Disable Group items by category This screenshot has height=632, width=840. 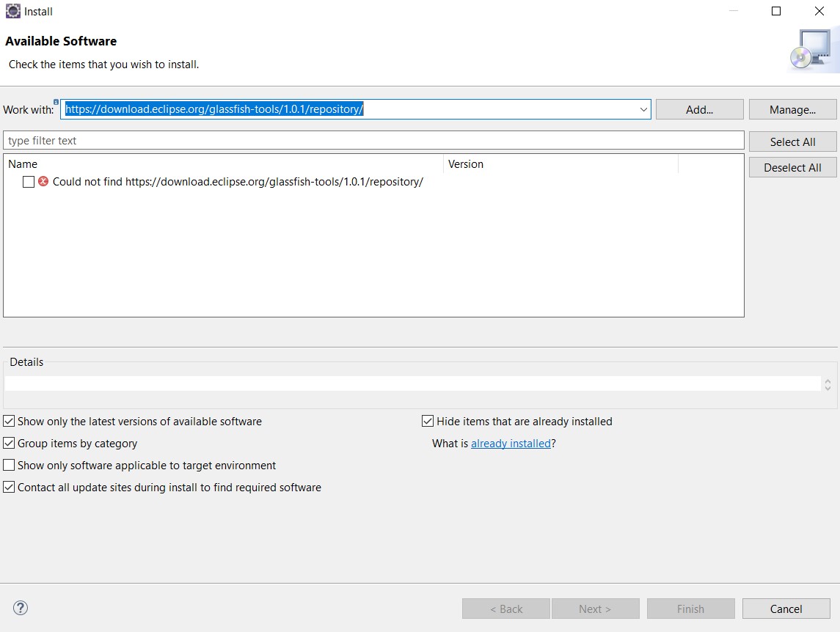[9, 443]
